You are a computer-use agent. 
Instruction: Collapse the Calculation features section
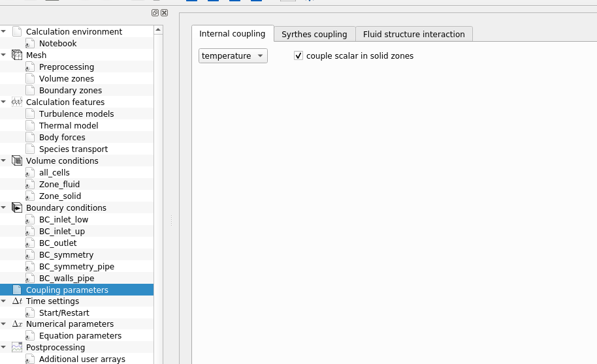coord(4,102)
